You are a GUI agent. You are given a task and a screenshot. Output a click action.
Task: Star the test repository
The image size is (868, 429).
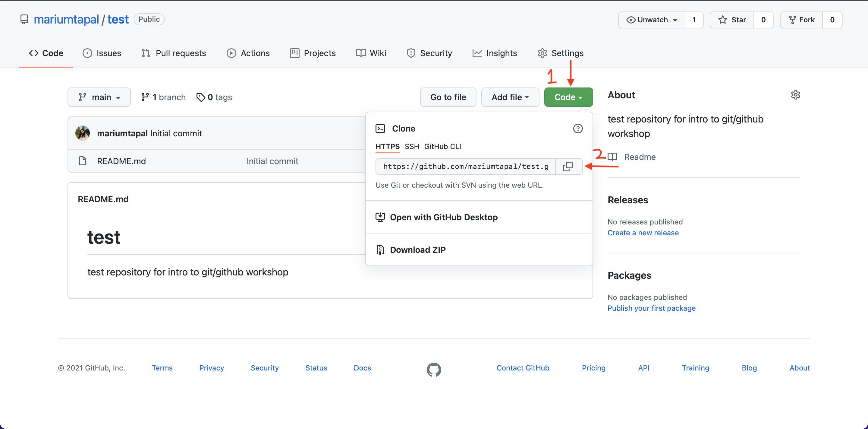pos(732,20)
